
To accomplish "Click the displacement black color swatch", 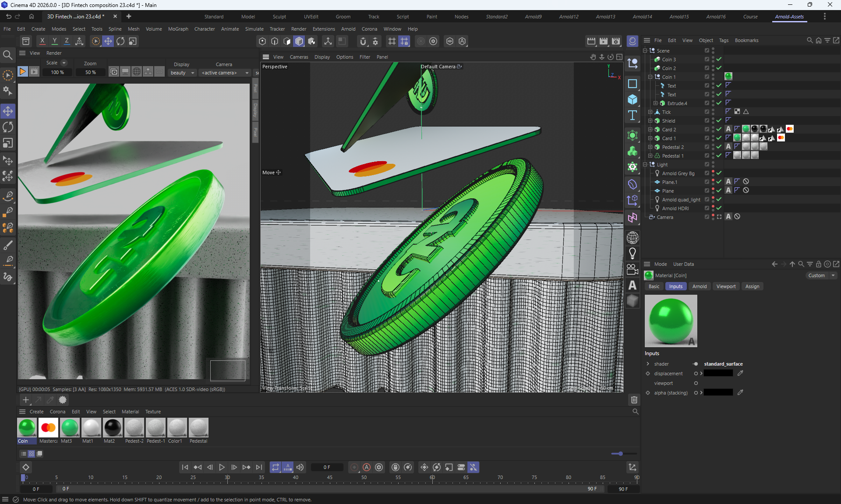I will pyautogui.click(x=718, y=374).
